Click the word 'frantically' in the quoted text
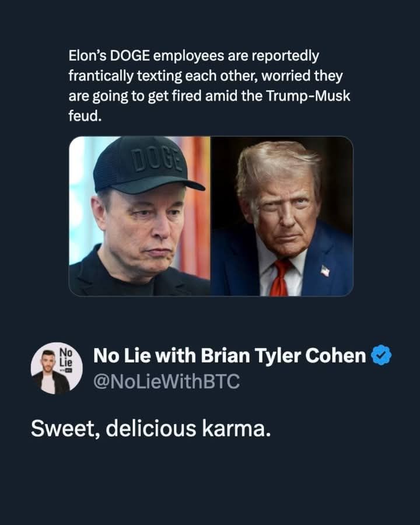Viewport: 420px width, 525px height. (101, 76)
